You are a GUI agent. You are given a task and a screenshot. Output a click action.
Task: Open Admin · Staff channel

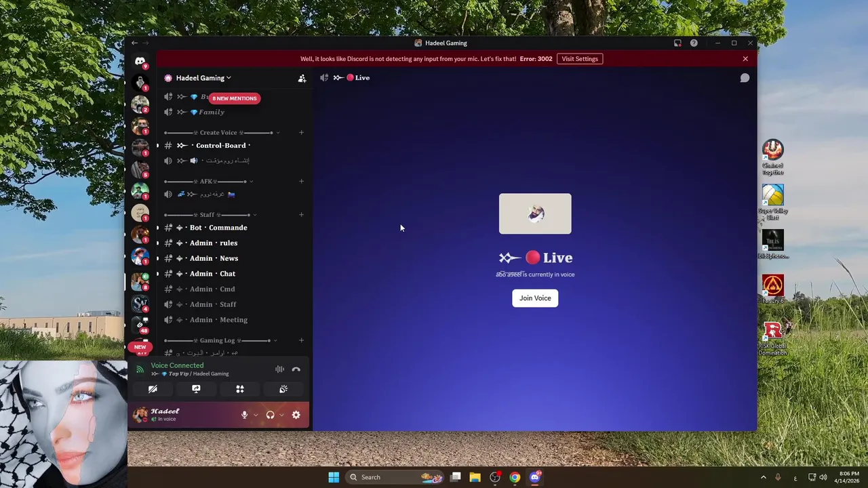[x=235, y=304]
